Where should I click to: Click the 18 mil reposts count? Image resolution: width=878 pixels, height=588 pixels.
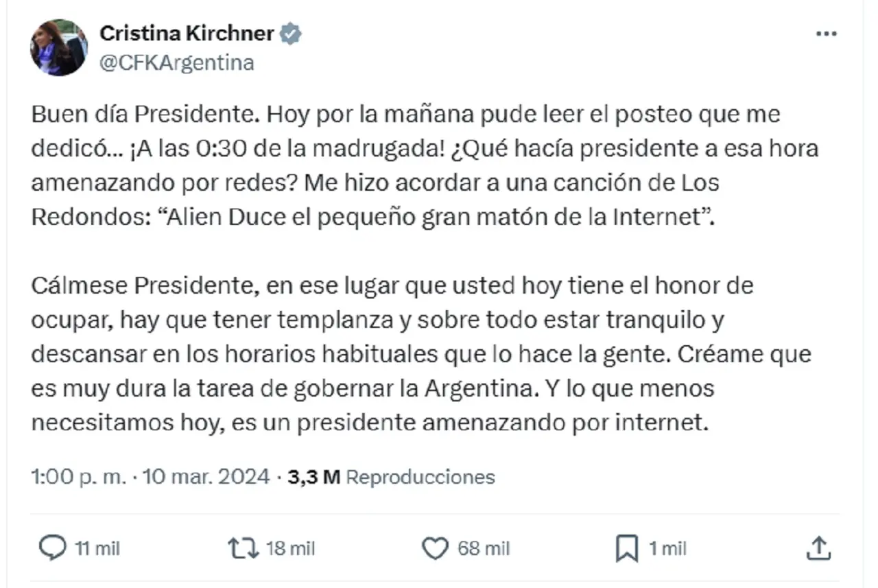click(291, 548)
